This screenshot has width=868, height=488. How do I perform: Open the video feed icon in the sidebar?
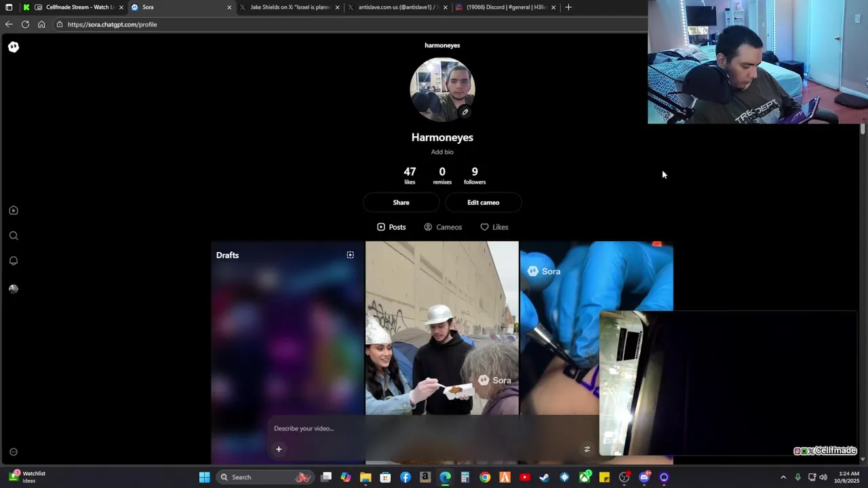[x=14, y=210]
